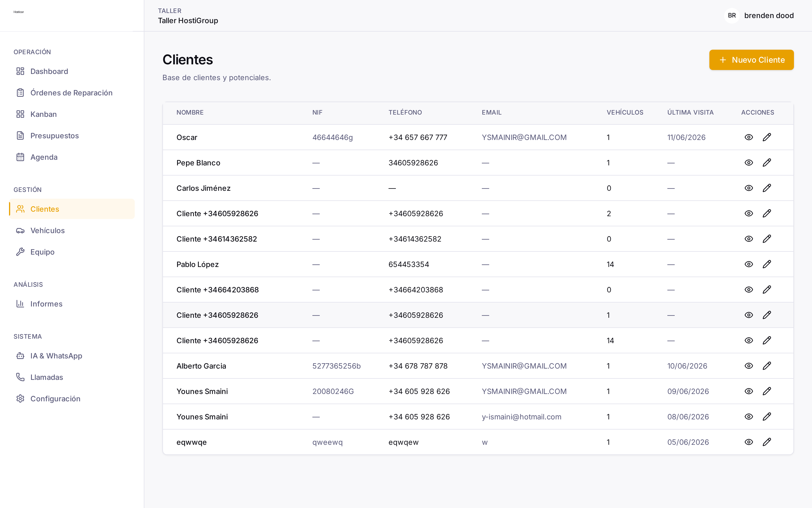Viewport: 812px width, 508px height.
Task: Click the name Pablo López
Action: click(198, 264)
